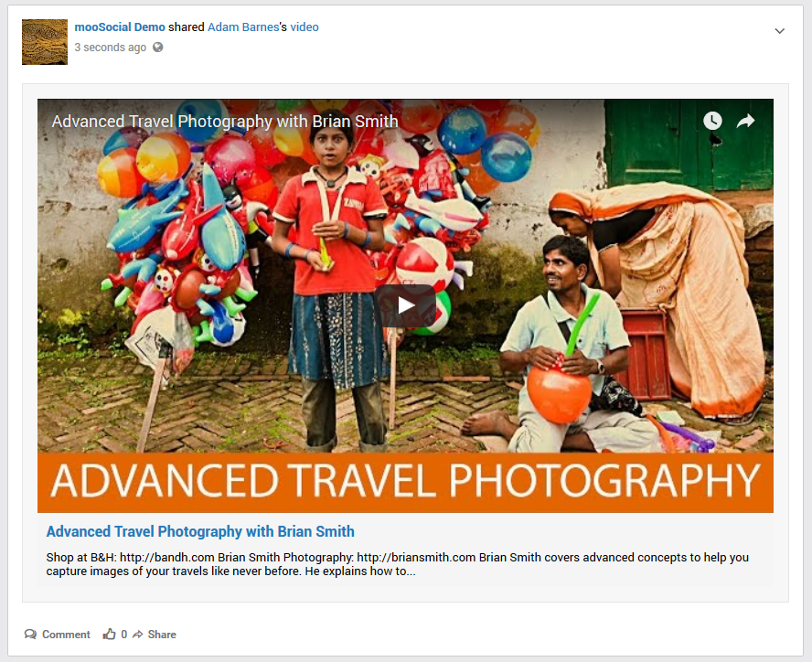Click the small arrow icon beside the footer Share

[137, 635]
